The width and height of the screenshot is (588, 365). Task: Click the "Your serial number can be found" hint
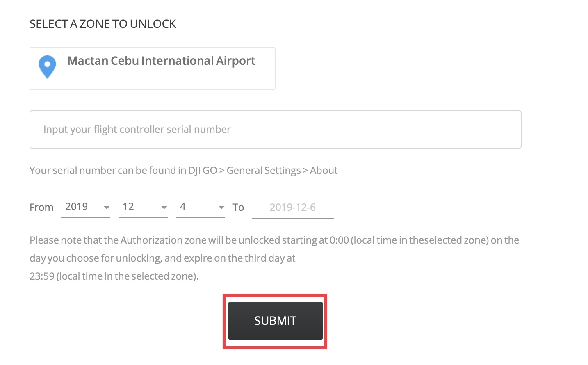click(x=107, y=171)
